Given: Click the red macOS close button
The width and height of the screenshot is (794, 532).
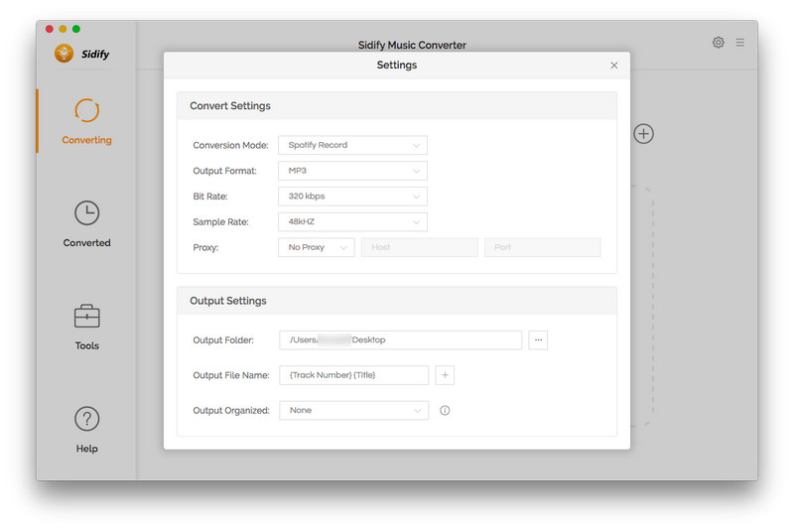Looking at the screenshot, I should coord(49,29).
